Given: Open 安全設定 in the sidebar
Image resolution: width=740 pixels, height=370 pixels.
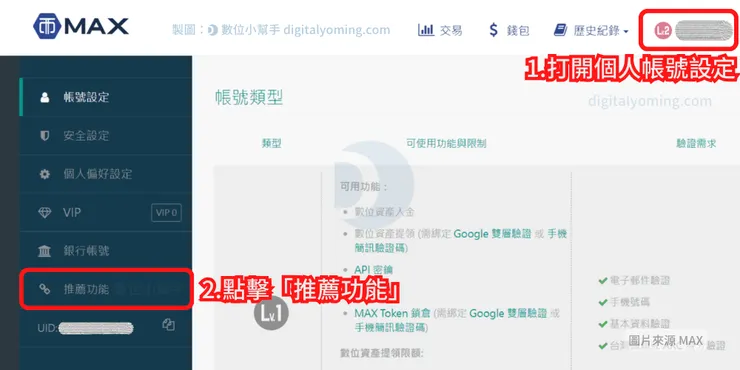Looking at the screenshot, I should pos(106,136).
